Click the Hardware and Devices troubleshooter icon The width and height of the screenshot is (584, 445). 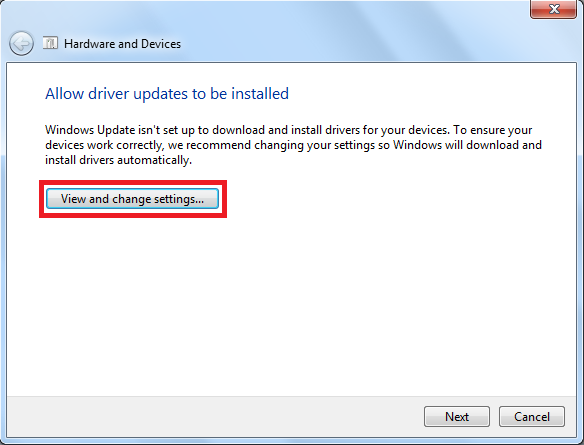click(50, 43)
